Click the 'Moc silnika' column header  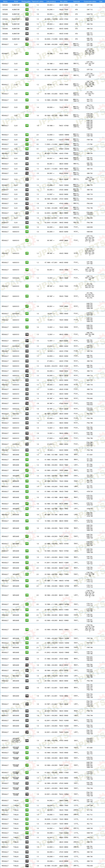click(x=64, y=1)
